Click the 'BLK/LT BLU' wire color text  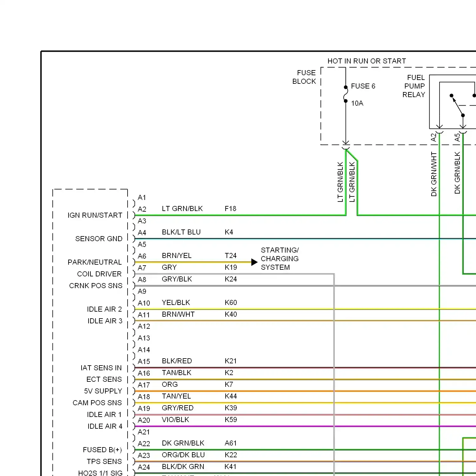[x=181, y=232]
